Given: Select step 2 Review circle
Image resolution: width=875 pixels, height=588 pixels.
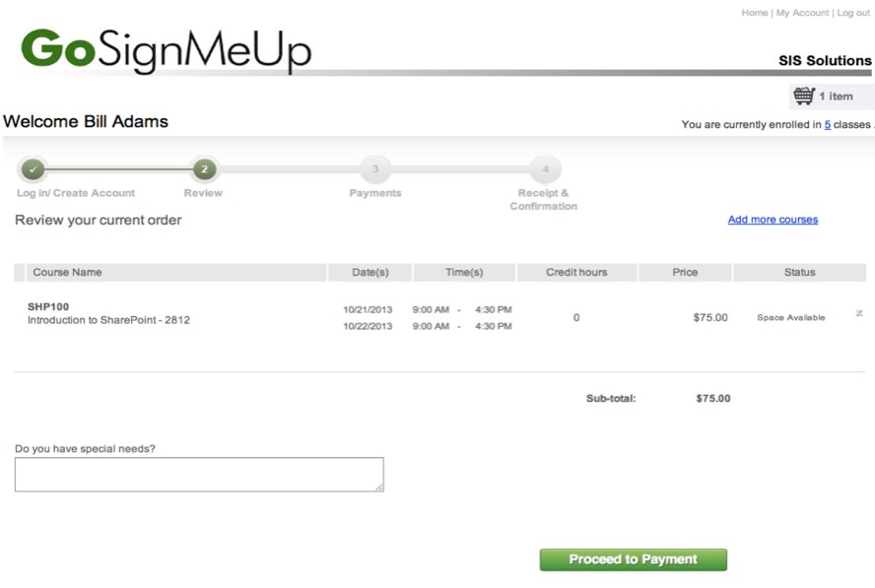Looking at the screenshot, I should point(204,169).
